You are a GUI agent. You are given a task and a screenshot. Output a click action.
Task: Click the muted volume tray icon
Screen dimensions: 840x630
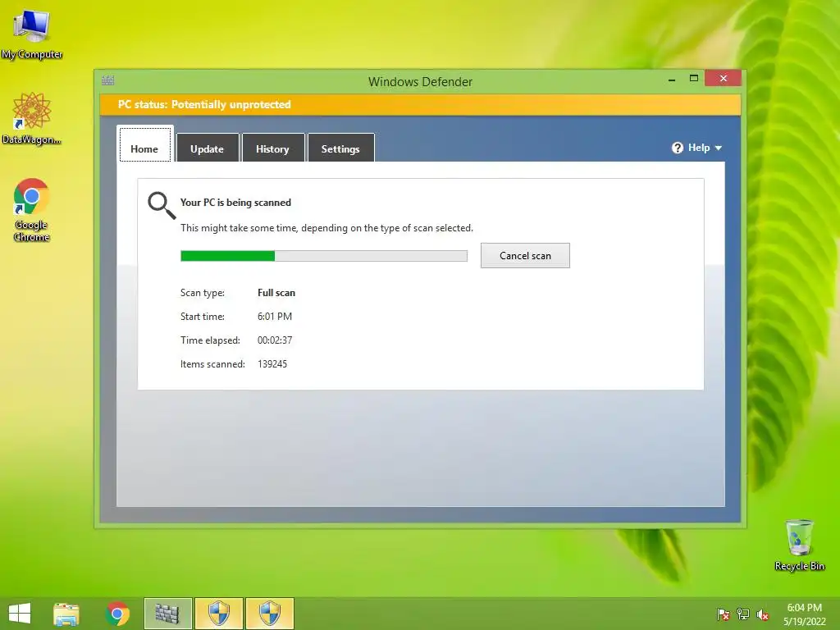coord(762,614)
